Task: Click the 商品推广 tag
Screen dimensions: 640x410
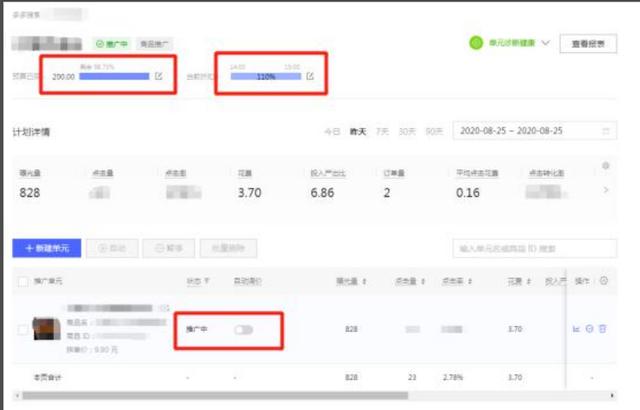Action: (154, 44)
